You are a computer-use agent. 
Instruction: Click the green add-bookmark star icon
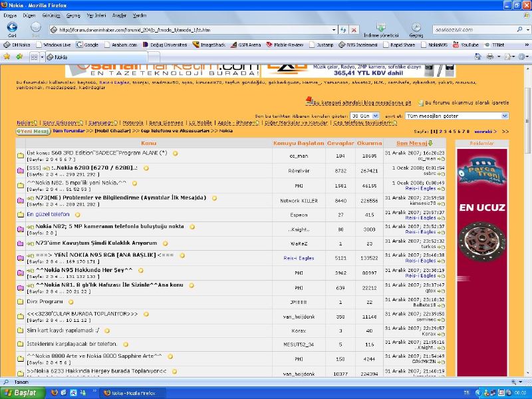(19, 57)
